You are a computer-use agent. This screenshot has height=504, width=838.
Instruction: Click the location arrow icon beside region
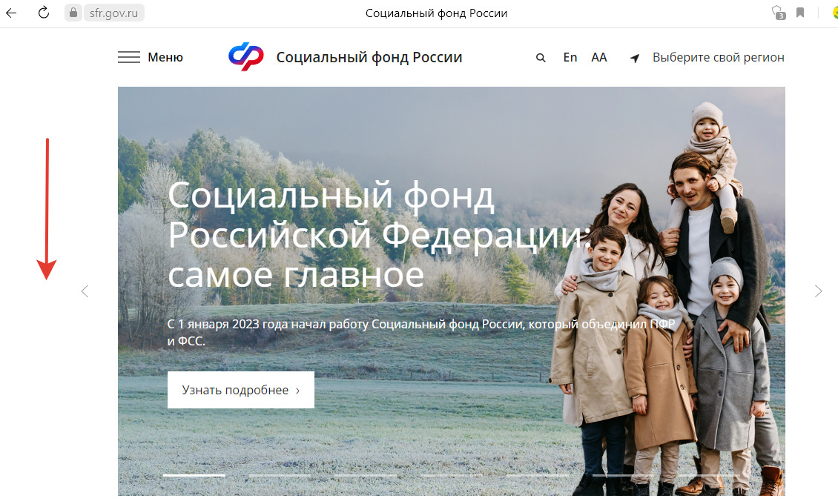coord(635,59)
